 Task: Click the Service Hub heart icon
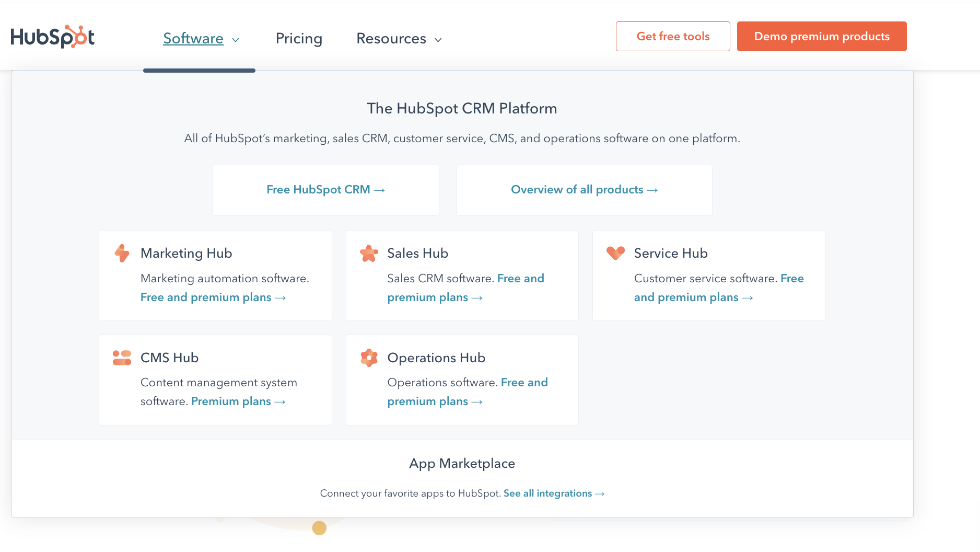[615, 253]
